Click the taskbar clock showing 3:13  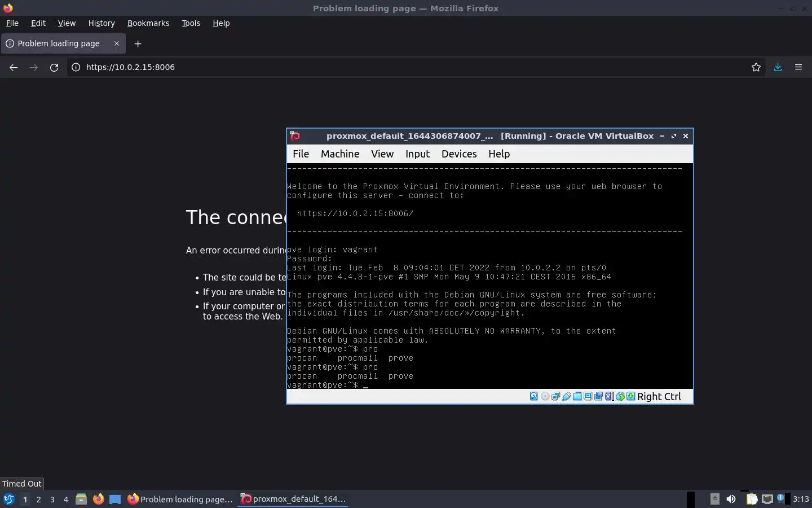(801, 499)
